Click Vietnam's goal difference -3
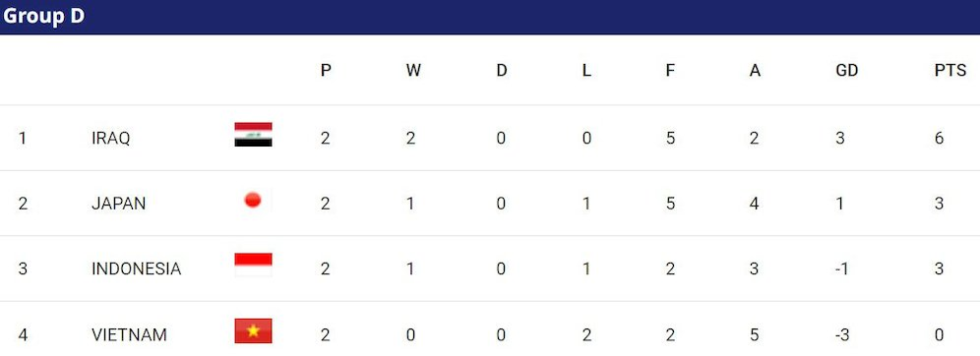 (x=842, y=335)
